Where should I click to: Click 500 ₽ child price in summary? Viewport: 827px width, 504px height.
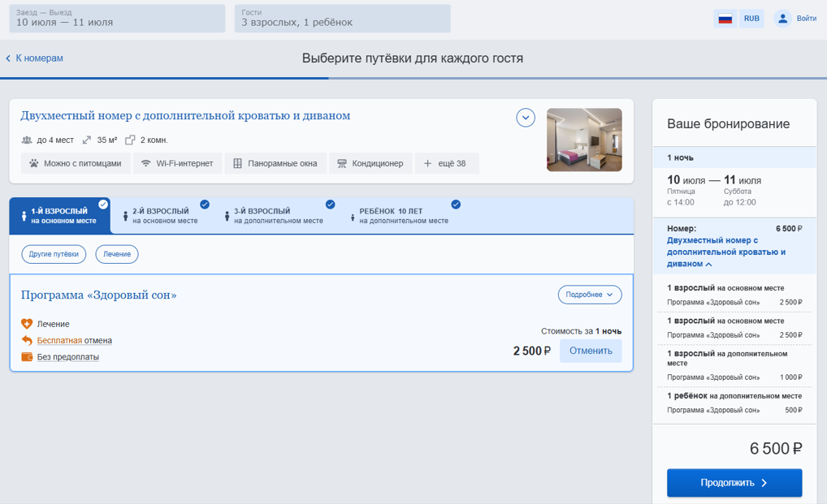pyautogui.click(x=794, y=410)
